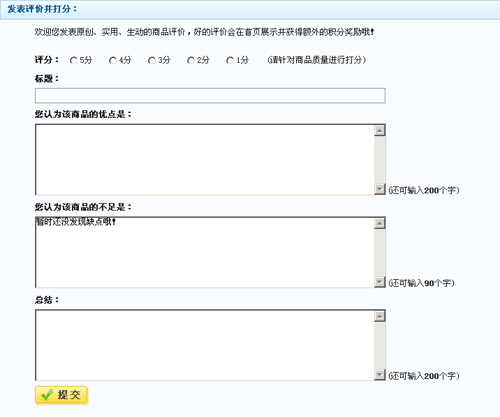This screenshot has width=500, height=418.
Task: Select the 1分 rating radio button
Action: tap(230, 60)
